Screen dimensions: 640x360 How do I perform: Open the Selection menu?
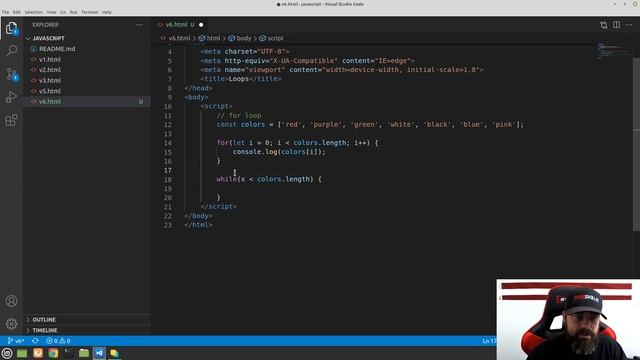(33, 12)
